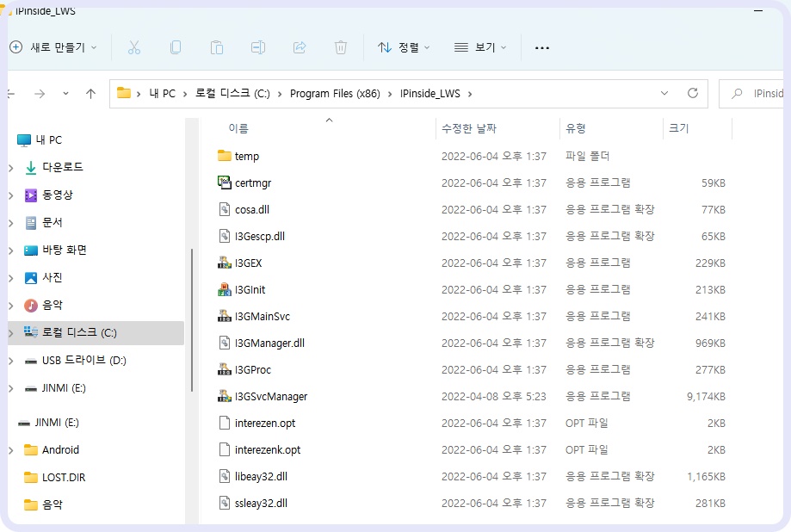
Task: Open the 보기 view dropdown
Action: tap(480, 47)
